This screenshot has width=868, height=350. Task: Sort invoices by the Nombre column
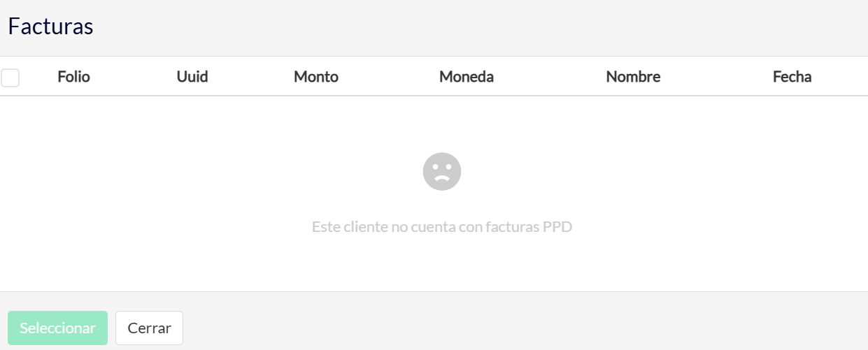coord(633,77)
